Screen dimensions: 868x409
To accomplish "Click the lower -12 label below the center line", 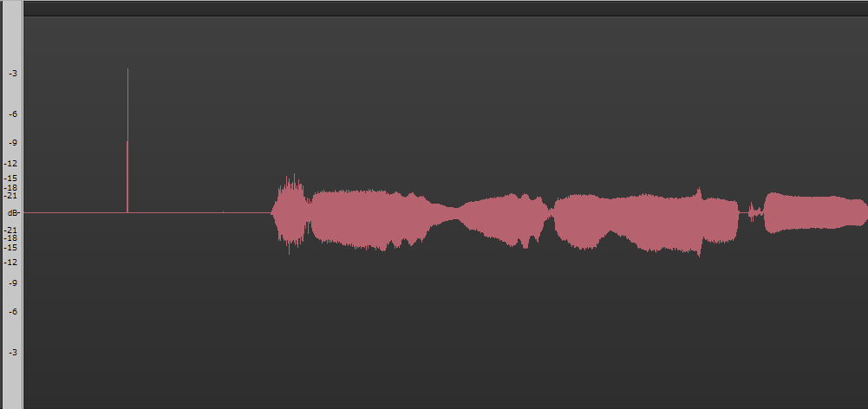I will pyautogui.click(x=11, y=263).
